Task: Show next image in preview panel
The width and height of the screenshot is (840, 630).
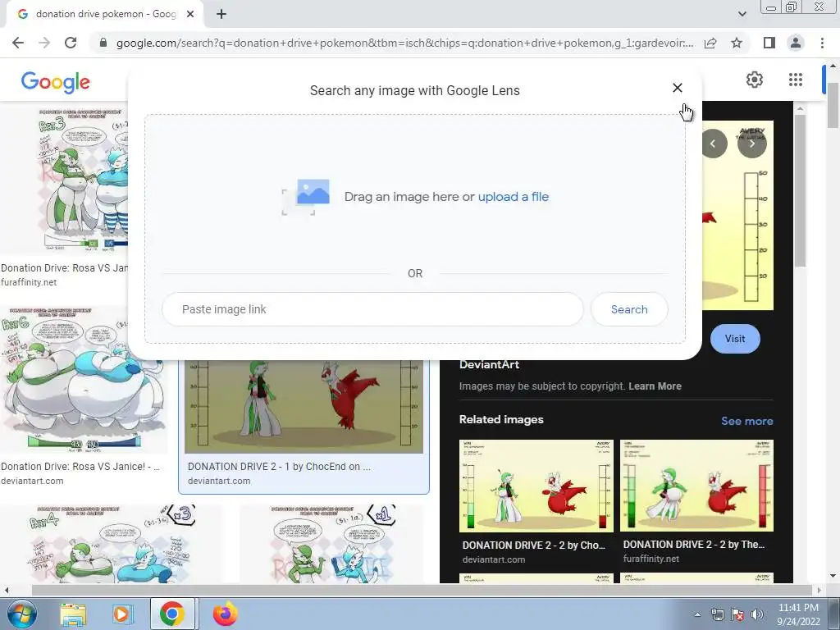Action: (752, 144)
